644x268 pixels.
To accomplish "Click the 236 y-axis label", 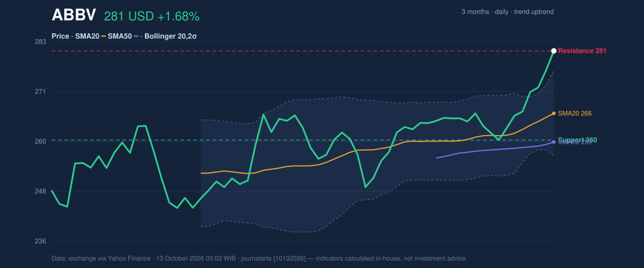I will click(40, 241).
